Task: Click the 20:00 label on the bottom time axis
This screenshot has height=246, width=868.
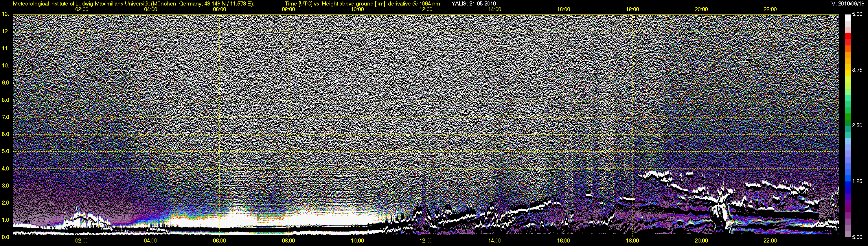Action: pos(701,241)
